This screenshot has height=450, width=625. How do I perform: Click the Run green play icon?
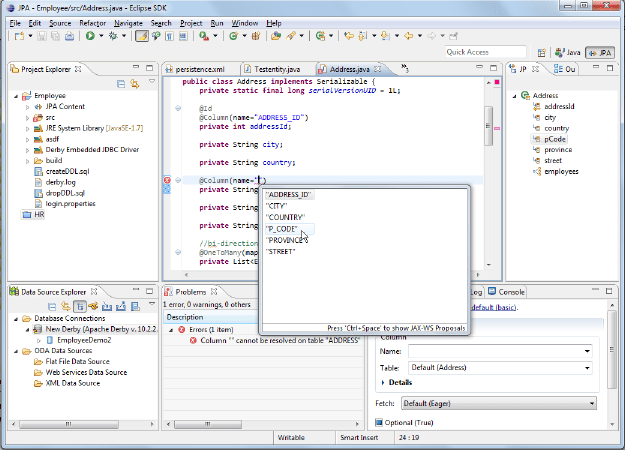pyautogui.click(x=90, y=36)
